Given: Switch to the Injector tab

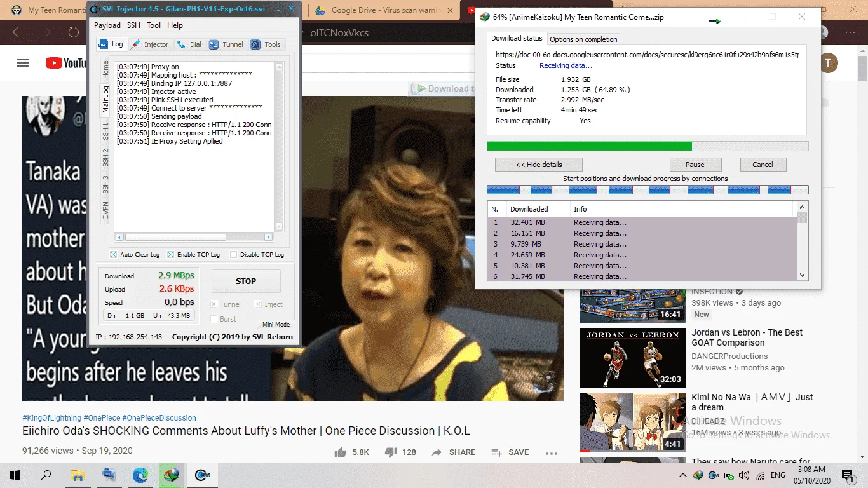Looking at the screenshot, I should [x=150, y=44].
